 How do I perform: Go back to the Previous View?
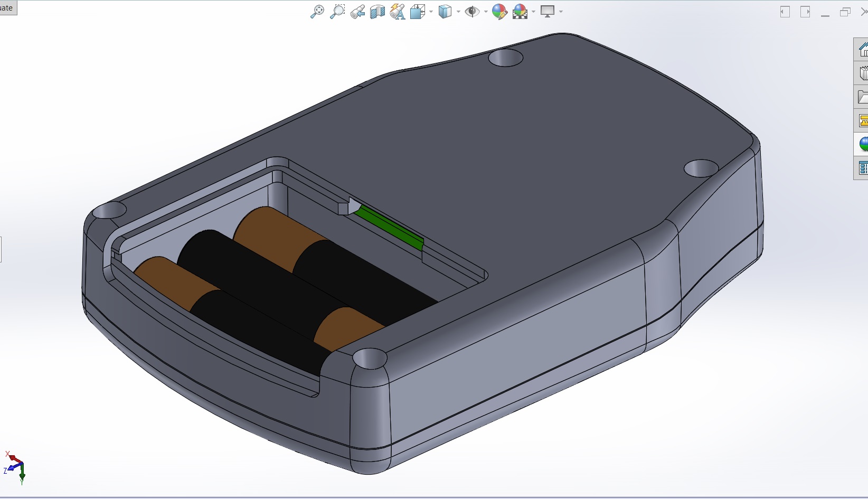[357, 12]
